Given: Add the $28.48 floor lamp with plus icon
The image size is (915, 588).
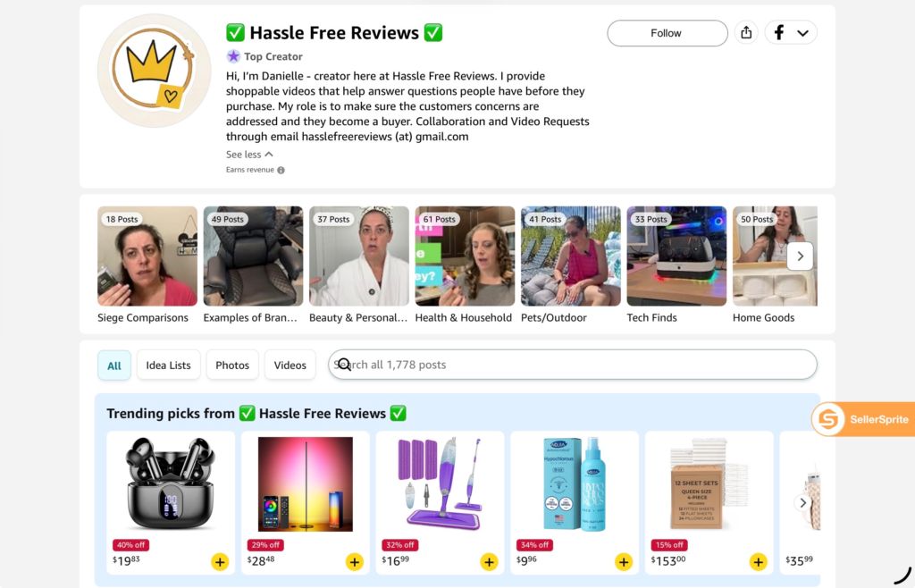Looking at the screenshot, I should [354, 562].
